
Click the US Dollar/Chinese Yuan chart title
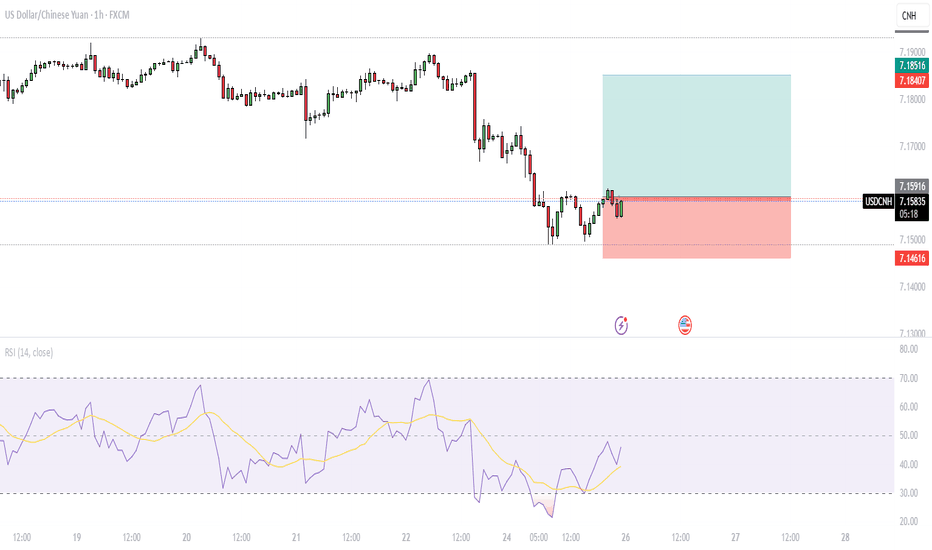point(67,15)
